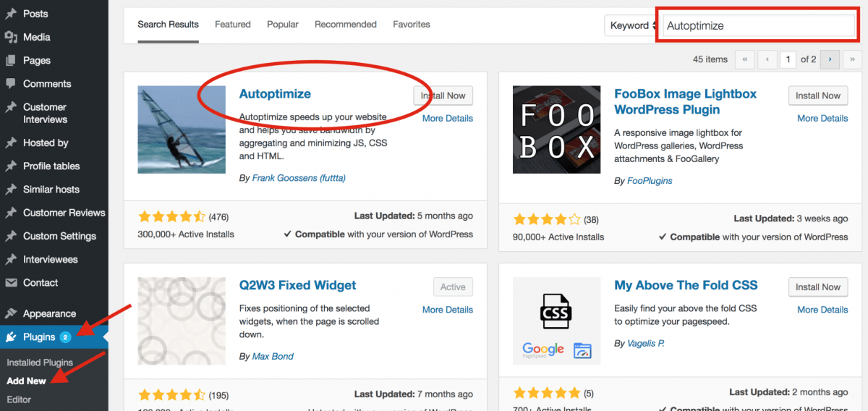Click Autoptimize "Last Updated: 5 months ago" text
The width and height of the screenshot is (868, 411).
click(x=414, y=216)
